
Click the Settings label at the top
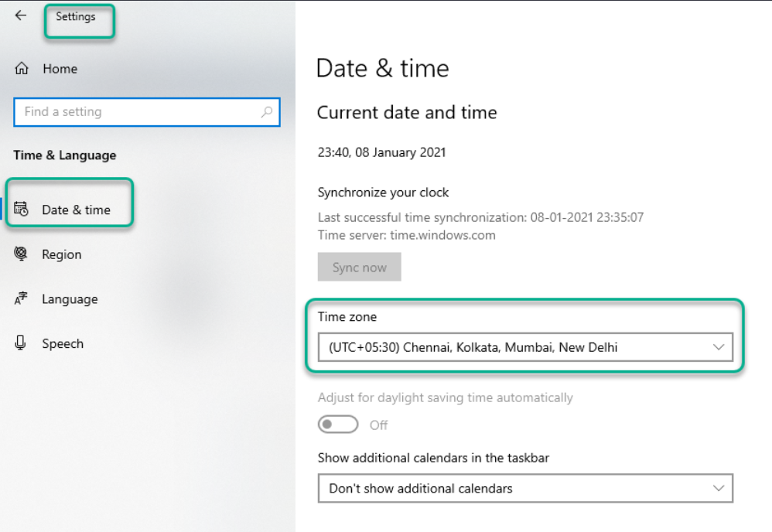tap(77, 15)
